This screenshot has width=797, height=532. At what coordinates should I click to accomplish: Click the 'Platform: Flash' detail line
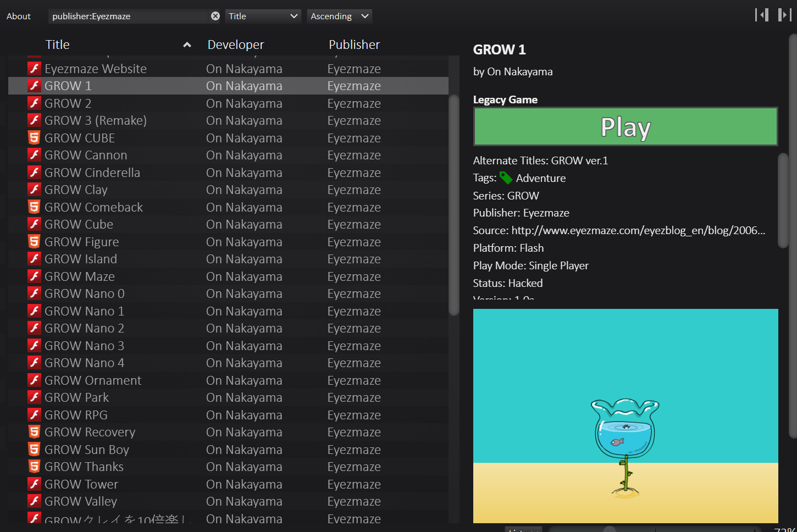coord(508,248)
